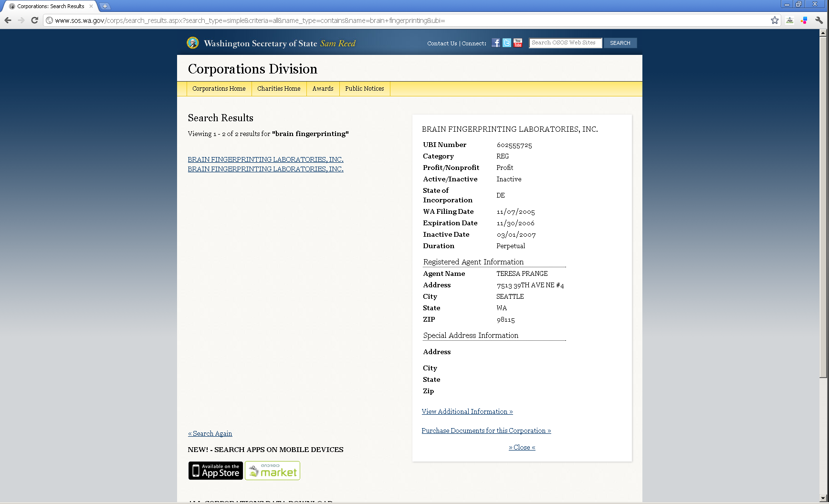The height and width of the screenshot is (504, 829).
Task: Click the Contact Us link
Action: click(x=442, y=43)
